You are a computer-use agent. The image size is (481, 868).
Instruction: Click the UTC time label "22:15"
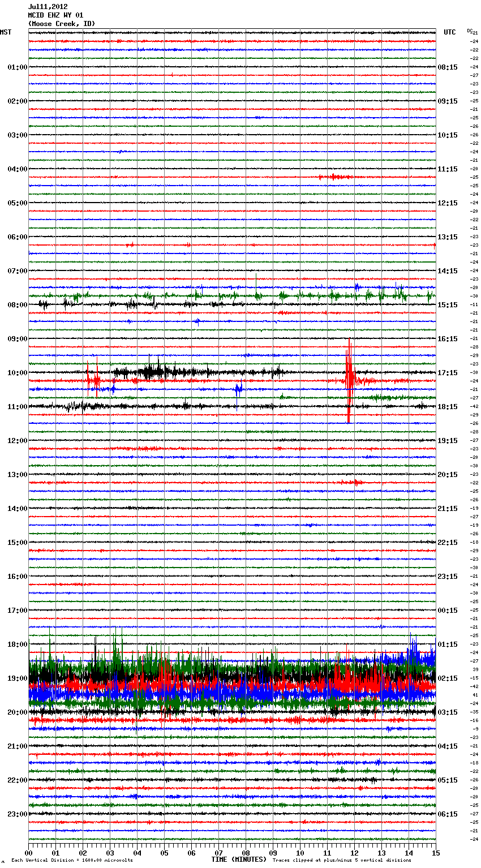[x=448, y=543]
